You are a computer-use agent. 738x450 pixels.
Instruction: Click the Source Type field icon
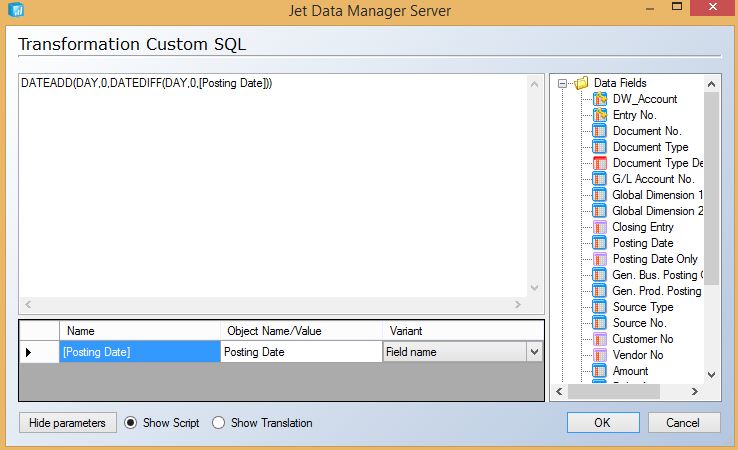(599, 307)
